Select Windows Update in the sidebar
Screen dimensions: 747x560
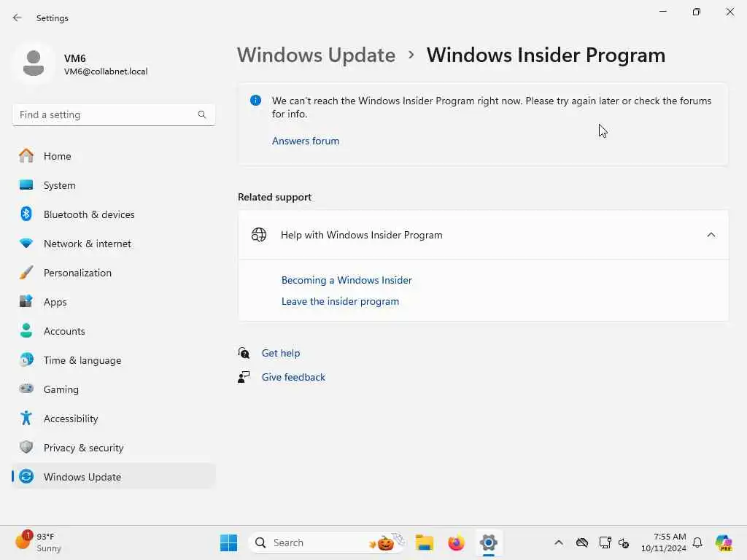[113, 476]
